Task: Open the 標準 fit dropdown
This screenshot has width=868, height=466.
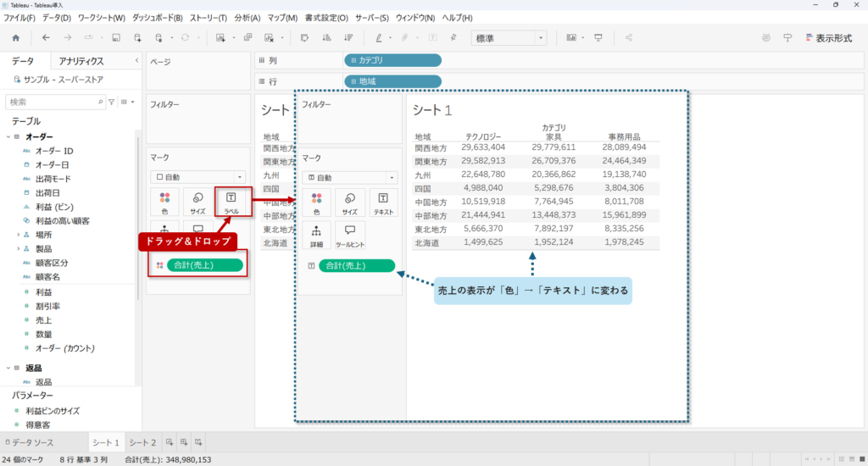Action: pos(509,38)
